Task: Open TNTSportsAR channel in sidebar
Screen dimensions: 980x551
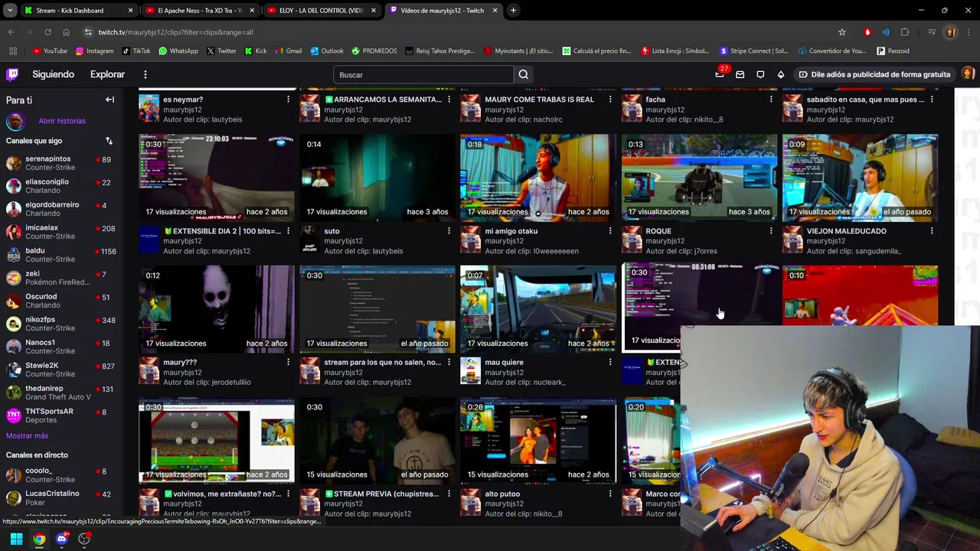Action: (60, 416)
